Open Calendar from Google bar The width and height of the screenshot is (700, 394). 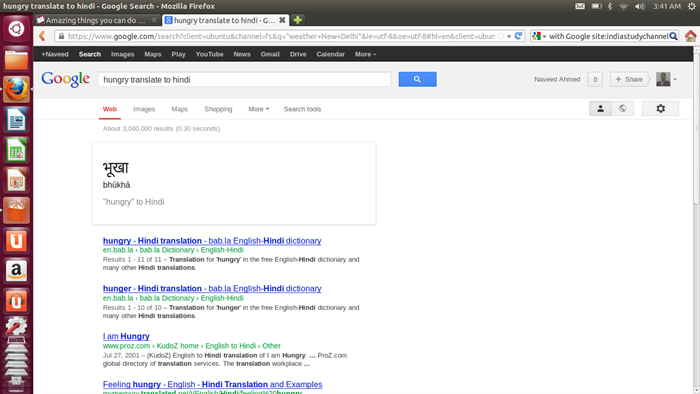(x=330, y=54)
